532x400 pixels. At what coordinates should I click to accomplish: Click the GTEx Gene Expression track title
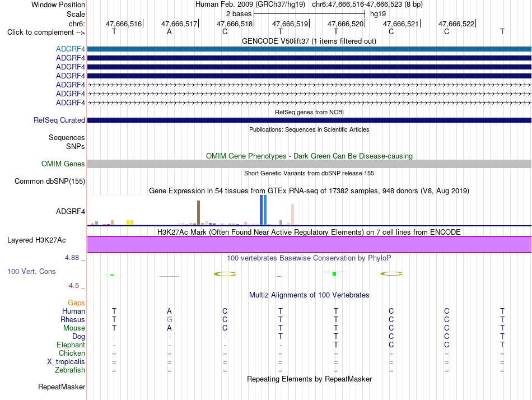tap(309, 191)
